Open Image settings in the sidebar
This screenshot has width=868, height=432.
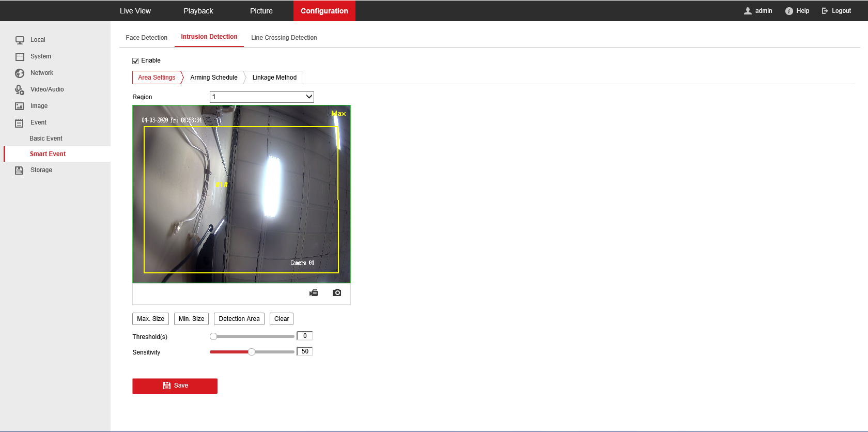39,106
